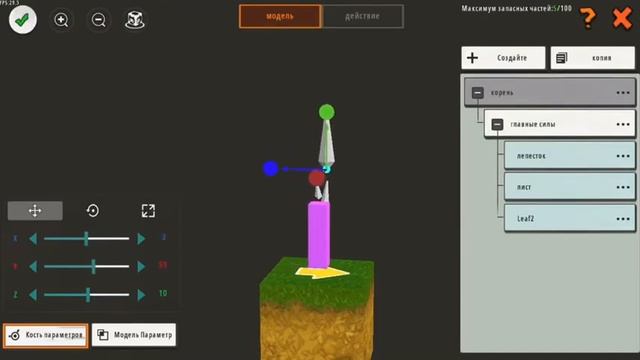Open options menu for лепесток
The height and width of the screenshot is (360, 640).
click(x=623, y=156)
